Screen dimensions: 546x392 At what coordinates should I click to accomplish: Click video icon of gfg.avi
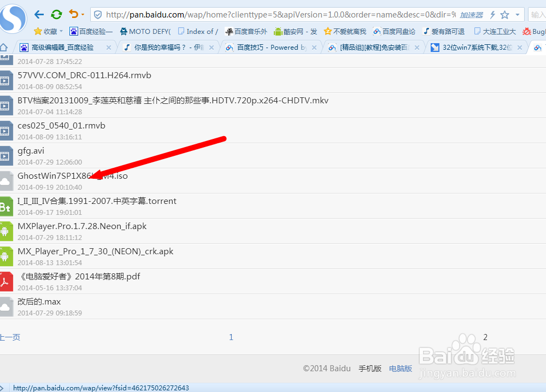click(x=6, y=156)
